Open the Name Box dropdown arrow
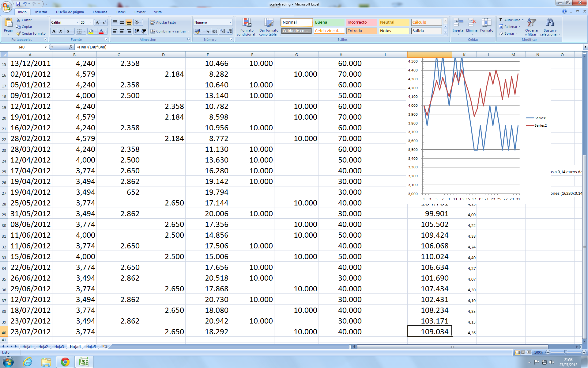The width and height of the screenshot is (588, 368). tap(46, 47)
